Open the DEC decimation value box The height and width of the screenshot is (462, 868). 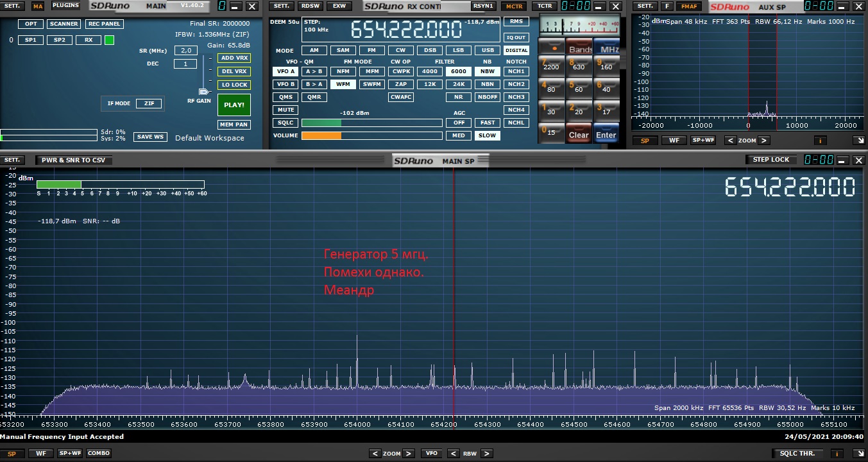click(185, 64)
